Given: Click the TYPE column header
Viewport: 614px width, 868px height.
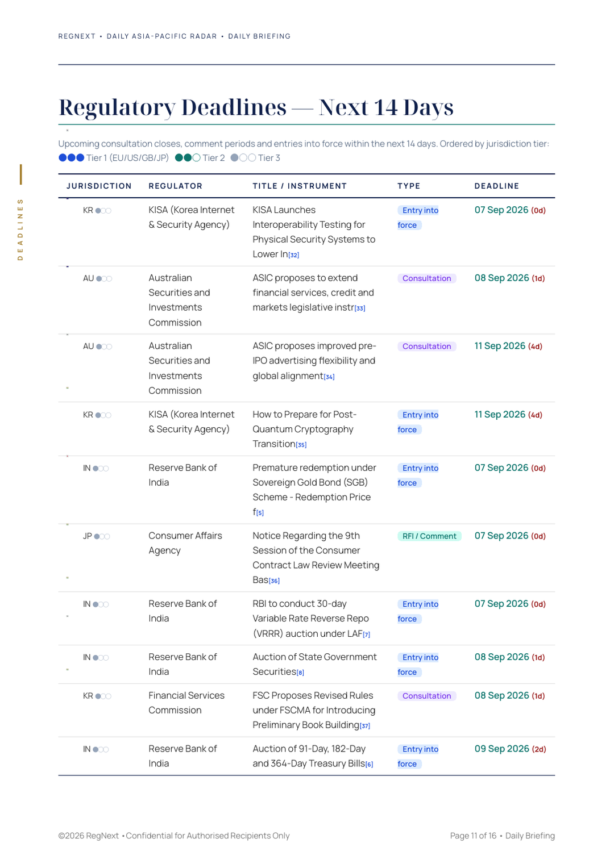Looking at the screenshot, I should (x=409, y=186).
